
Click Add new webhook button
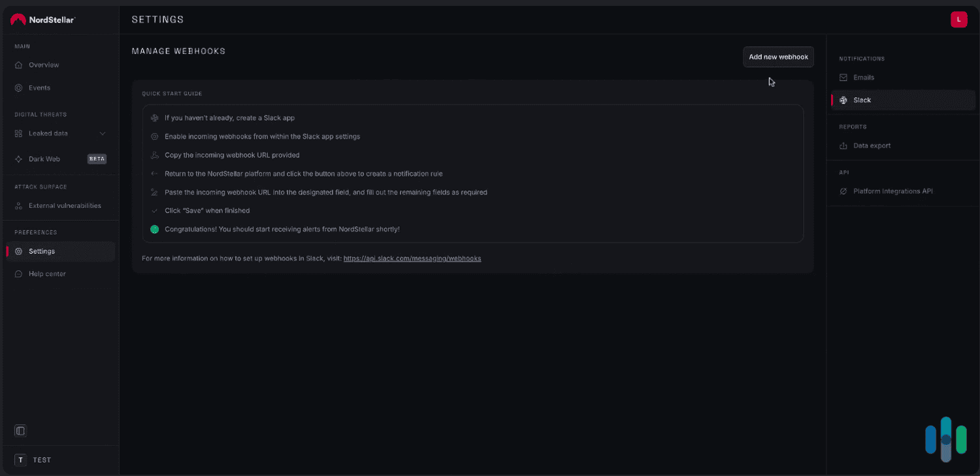[778, 57]
